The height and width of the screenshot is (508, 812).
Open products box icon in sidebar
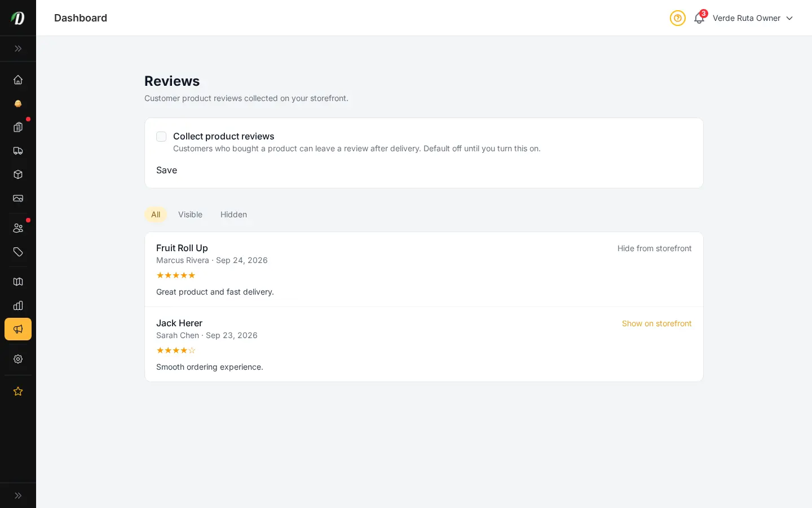pyautogui.click(x=18, y=174)
